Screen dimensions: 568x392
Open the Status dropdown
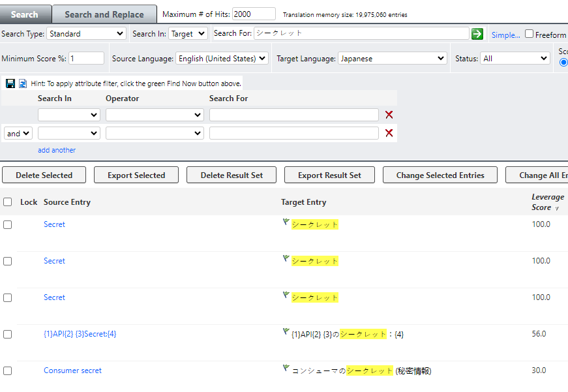point(515,57)
